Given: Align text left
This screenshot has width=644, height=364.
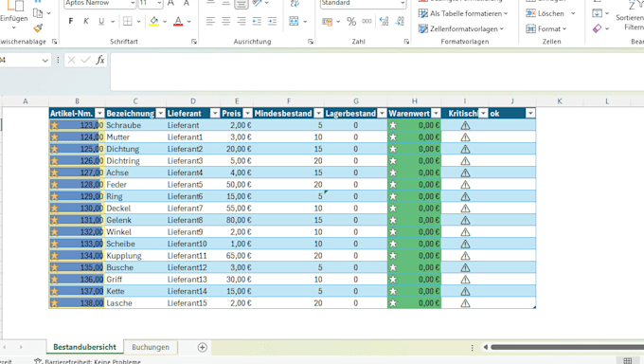Looking at the screenshot, I should point(210,21).
